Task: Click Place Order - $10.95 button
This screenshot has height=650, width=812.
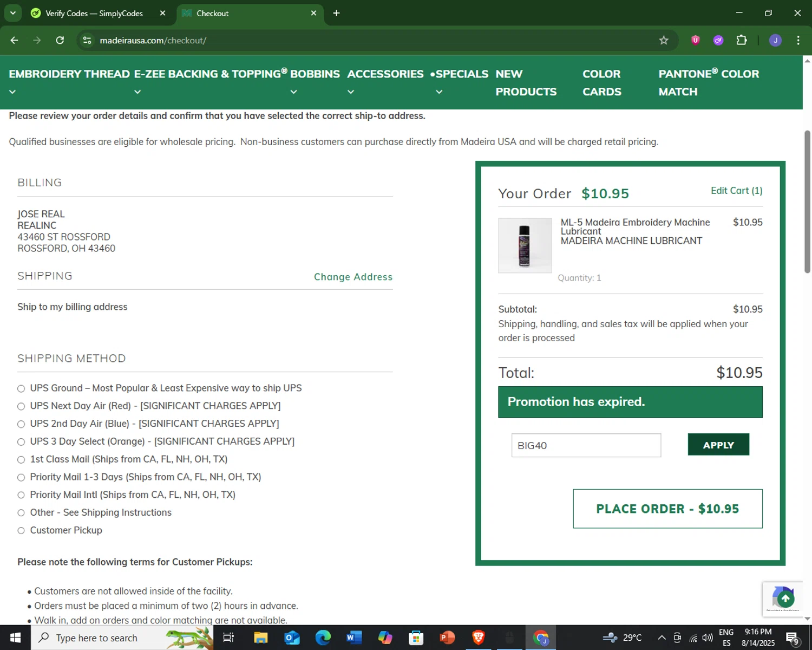Action: pyautogui.click(x=667, y=509)
